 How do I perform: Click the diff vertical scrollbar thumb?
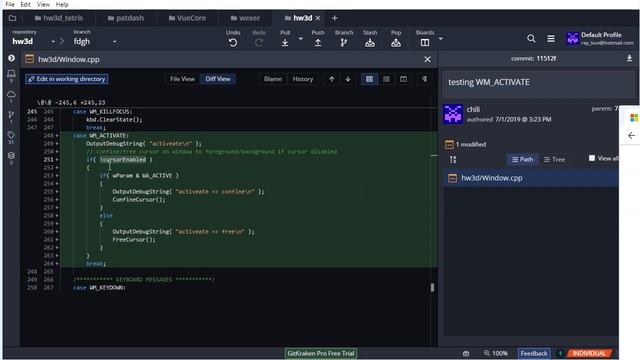click(432, 287)
